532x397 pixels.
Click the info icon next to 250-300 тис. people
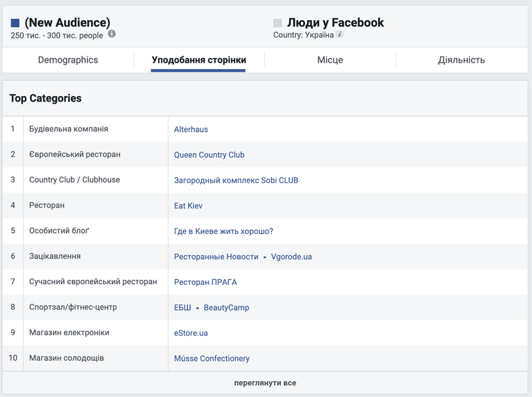(111, 34)
